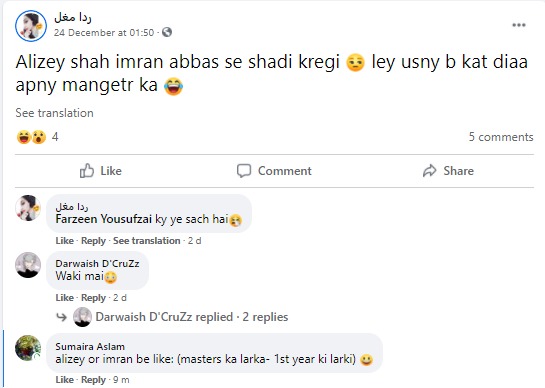The width and height of the screenshot is (545, 388).
Task: Open the 24 December post timestamp
Action: tap(104, 32)
